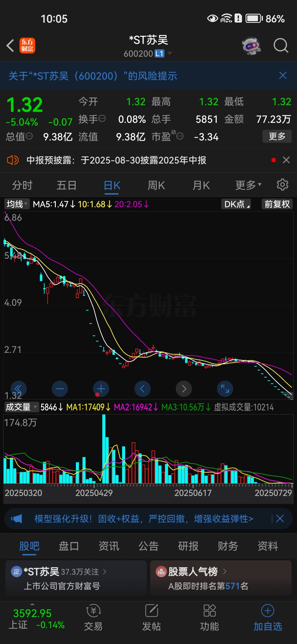Jump to earliest K-line with double arrow
297x644 pixels.
(x=18, y=389)
